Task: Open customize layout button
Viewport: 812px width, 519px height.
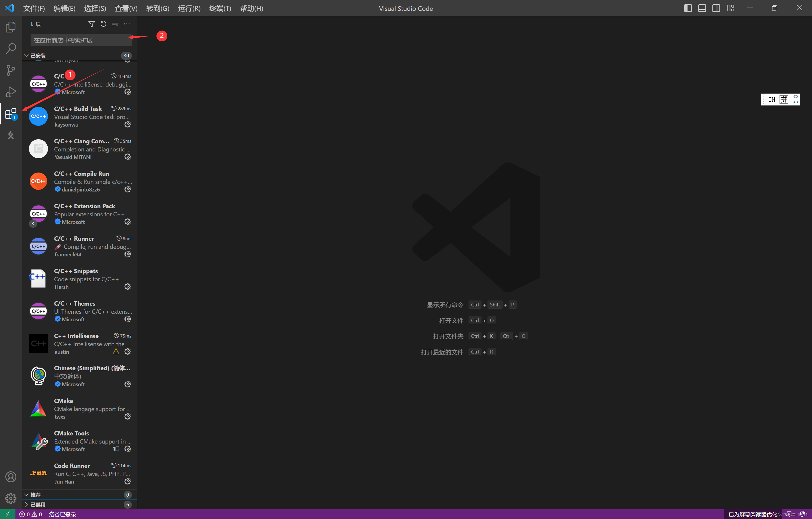Action: (731, 8)
